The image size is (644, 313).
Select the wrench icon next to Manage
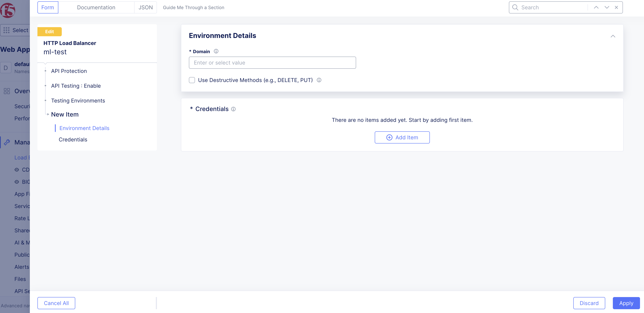(x=7, y=142)
